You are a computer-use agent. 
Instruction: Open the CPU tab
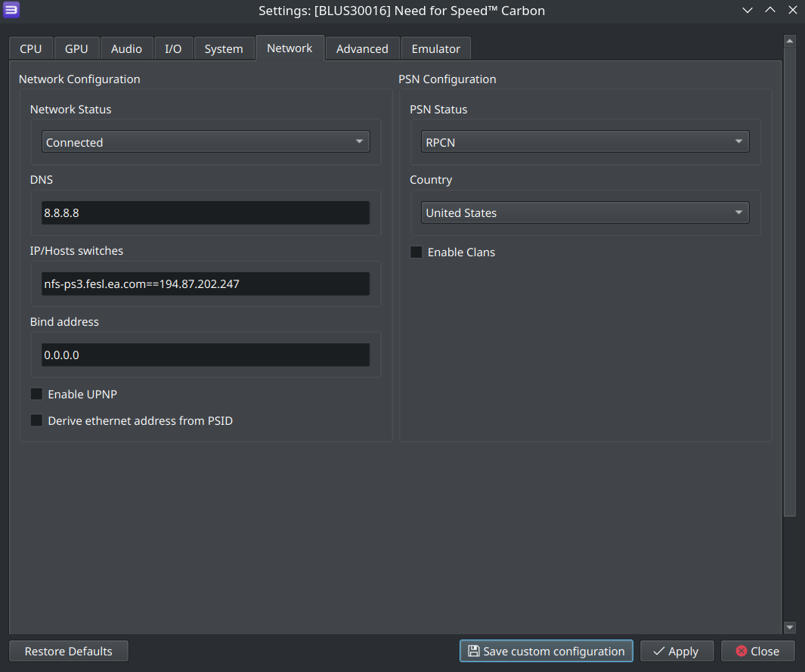31,49
